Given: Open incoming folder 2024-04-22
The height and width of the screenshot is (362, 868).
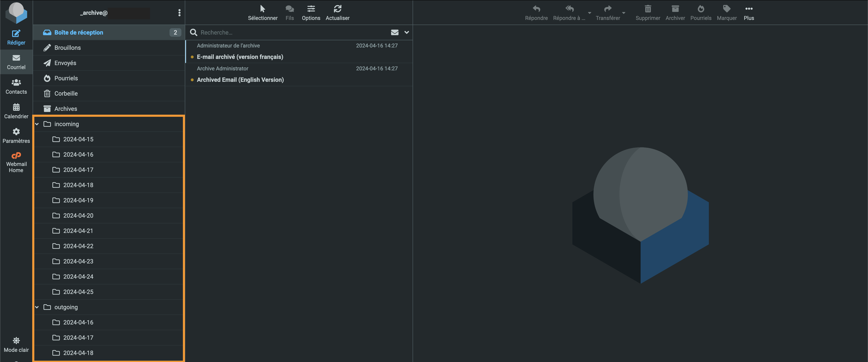Looking at the screenshot, I should (109, 246).
